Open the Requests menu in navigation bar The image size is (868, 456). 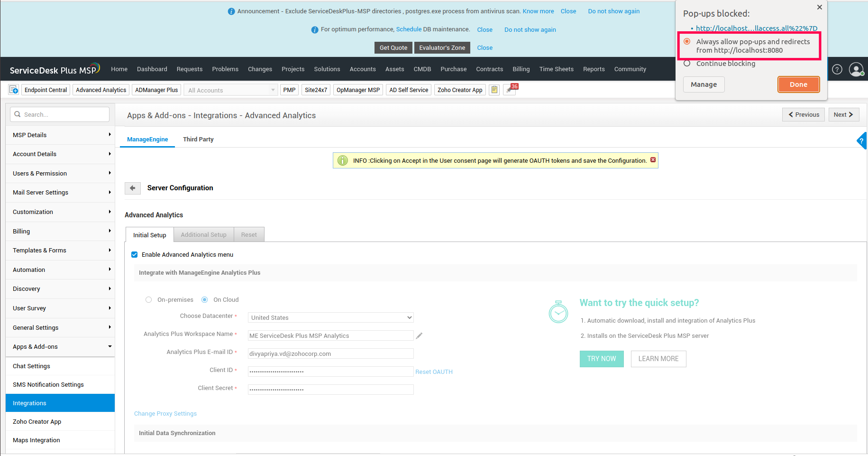point(190,69)
